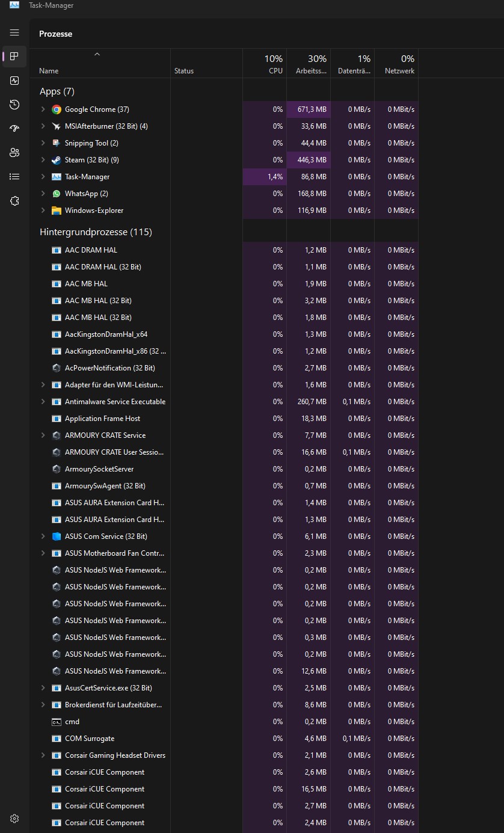Open the Details list sidebar icon

(x=14, y=177)
